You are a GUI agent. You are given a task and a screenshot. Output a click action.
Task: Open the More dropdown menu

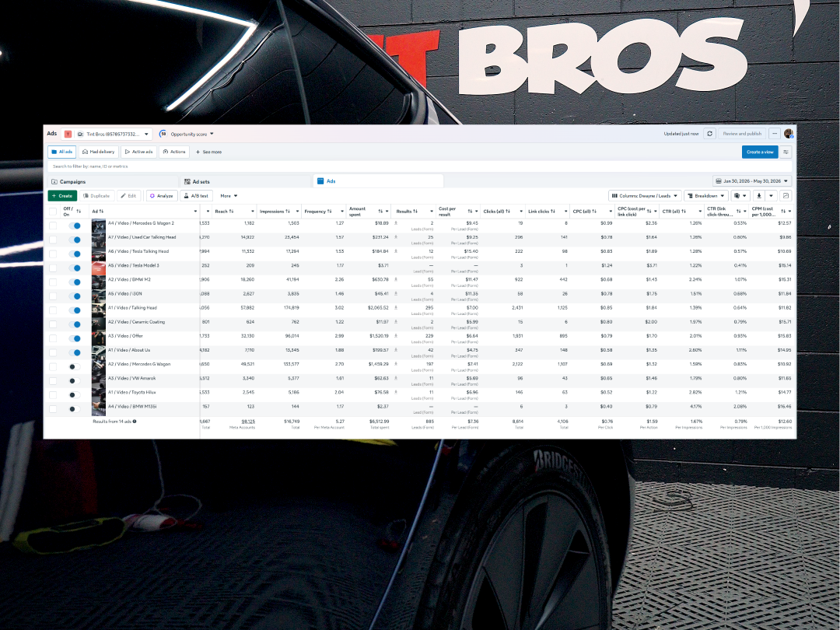[x=229, y=196]
